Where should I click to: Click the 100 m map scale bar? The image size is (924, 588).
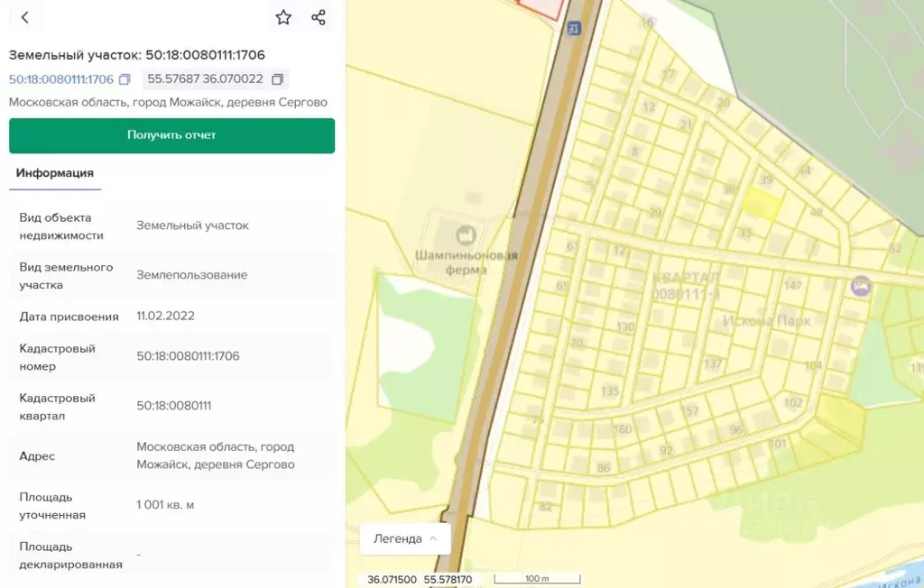537,578
